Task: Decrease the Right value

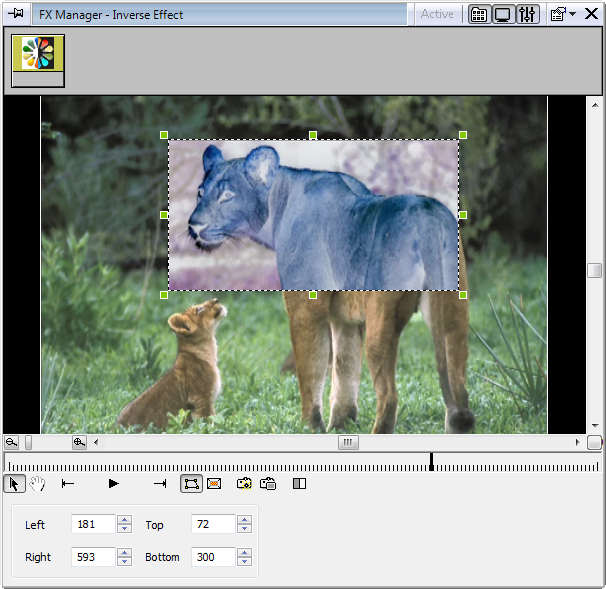Action: [124, 562]
